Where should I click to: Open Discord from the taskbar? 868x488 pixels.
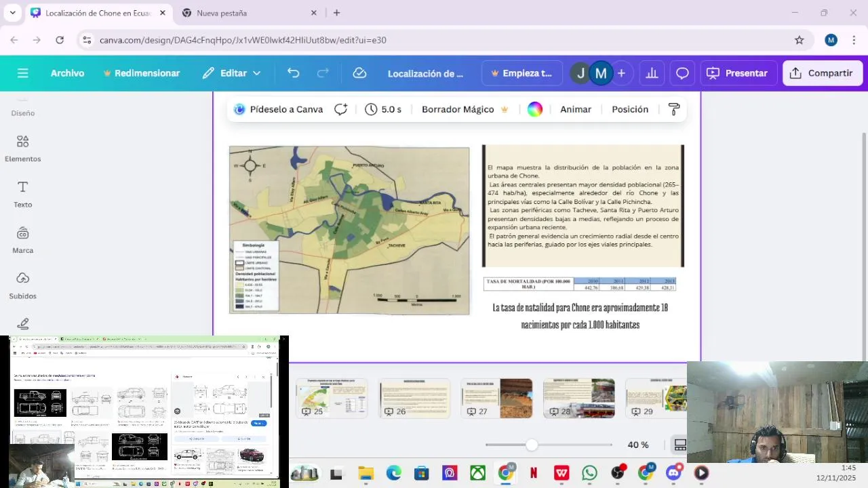673,473
